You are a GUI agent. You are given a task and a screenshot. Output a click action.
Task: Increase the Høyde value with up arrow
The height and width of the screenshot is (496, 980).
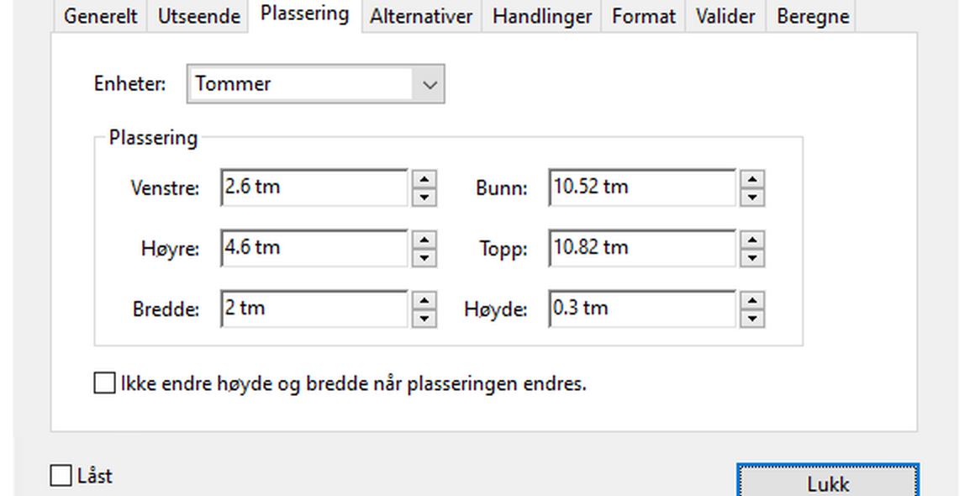[752, 300]
